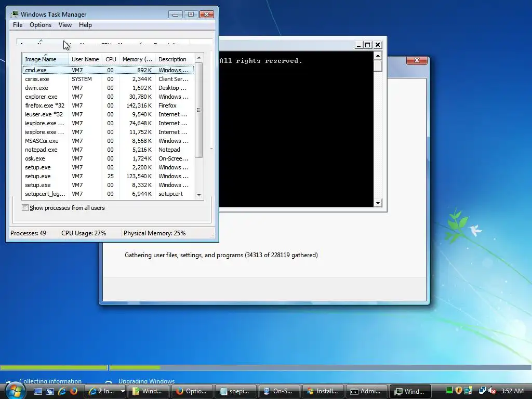Launch Internet Explorer from the quick launch bar

click(x=62, y=391)
